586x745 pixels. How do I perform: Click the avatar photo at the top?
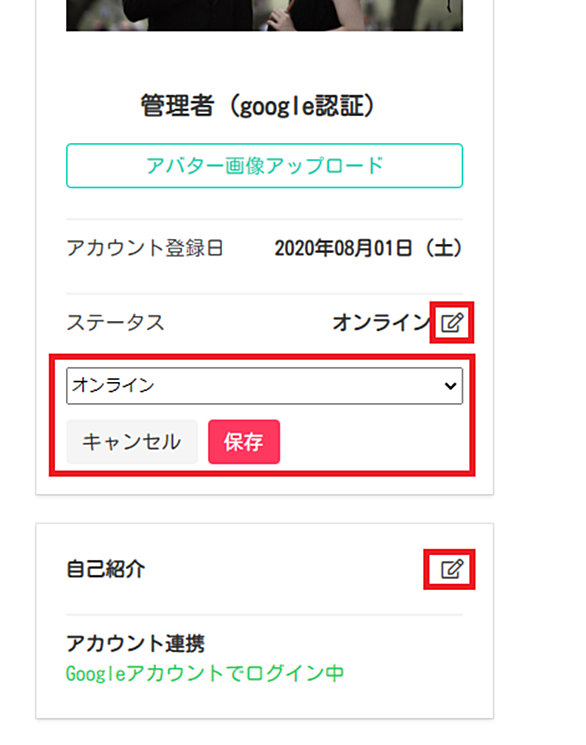(264, 15)
